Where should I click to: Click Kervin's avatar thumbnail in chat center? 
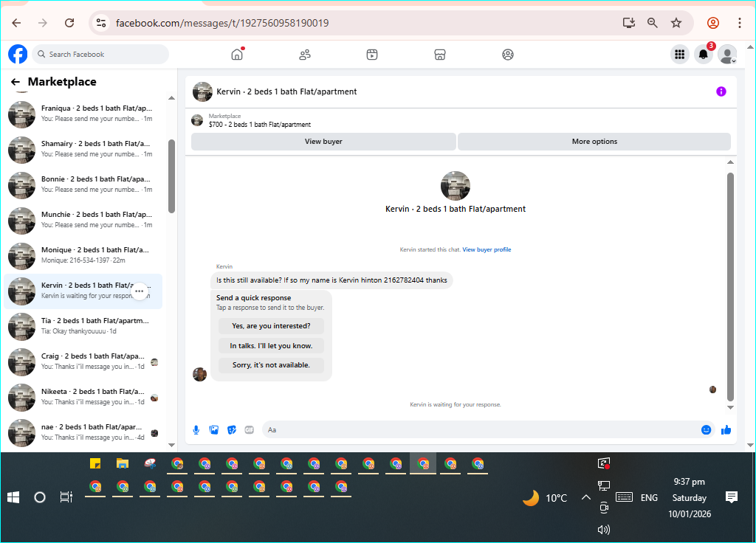point(455,185)
